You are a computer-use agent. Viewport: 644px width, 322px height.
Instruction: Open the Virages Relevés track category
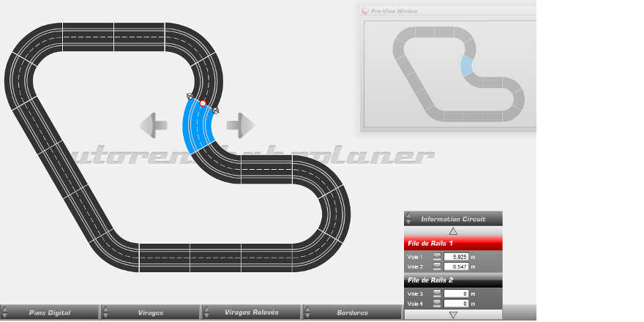coord(251,312)
